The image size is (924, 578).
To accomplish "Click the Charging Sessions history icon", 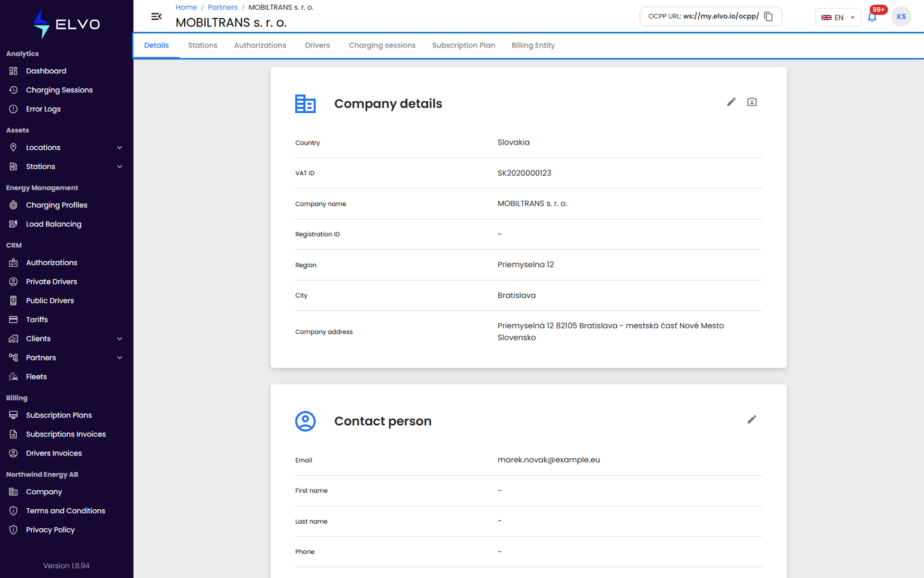I will pos(13,90).
